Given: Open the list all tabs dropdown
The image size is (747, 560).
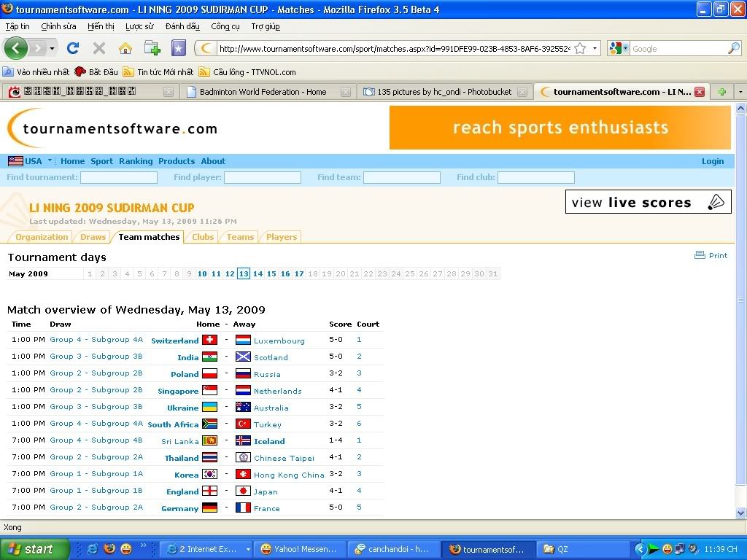Looking at the screenshot, I should pyautogui.click(x=740, y=92).
